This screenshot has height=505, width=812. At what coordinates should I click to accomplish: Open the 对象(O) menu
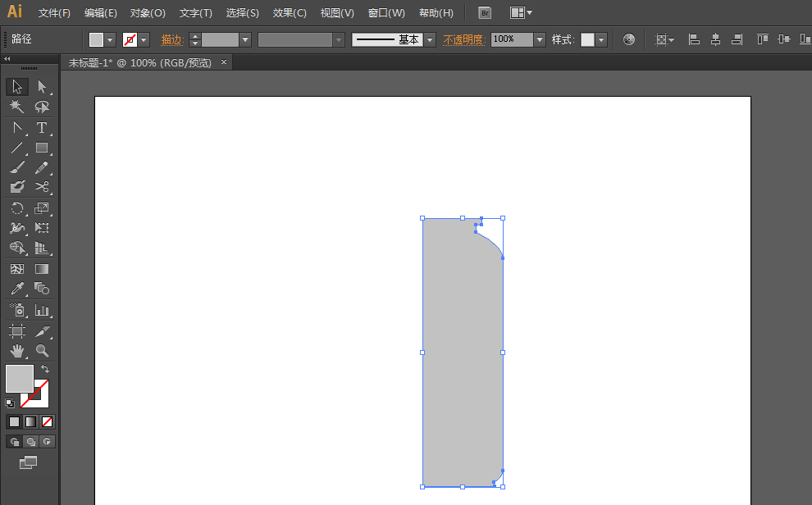(x=148, y=13)
